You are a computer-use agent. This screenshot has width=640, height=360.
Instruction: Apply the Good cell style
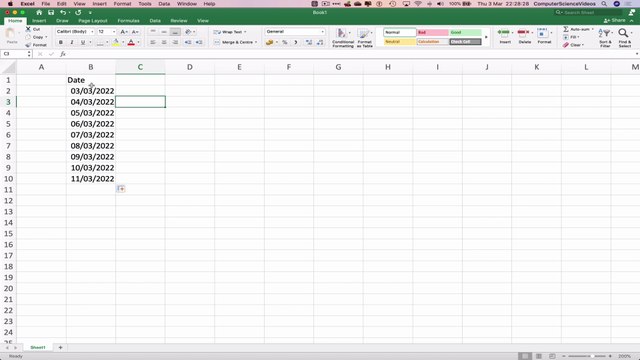(x=465, y=32)
